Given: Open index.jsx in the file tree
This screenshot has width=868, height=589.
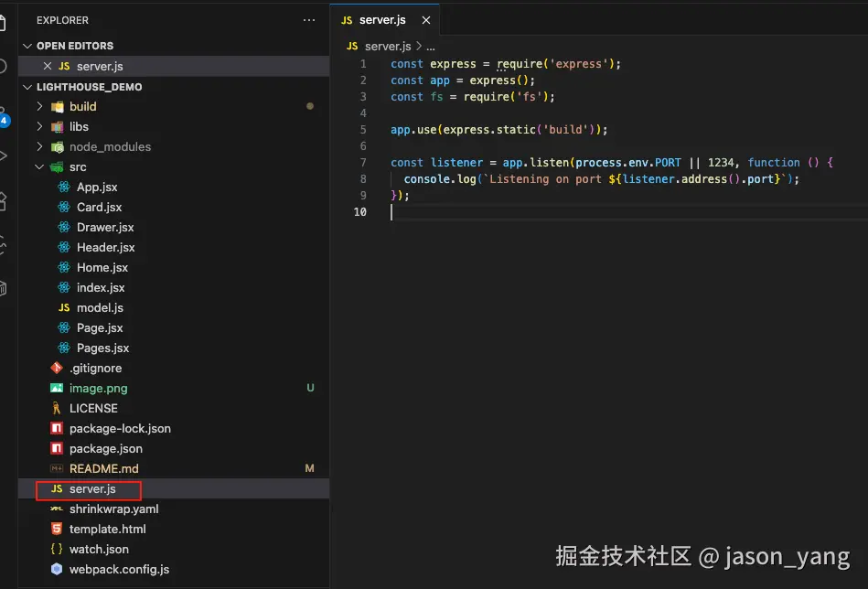Looking at the screenshot, I should click(x=101, y=287).
